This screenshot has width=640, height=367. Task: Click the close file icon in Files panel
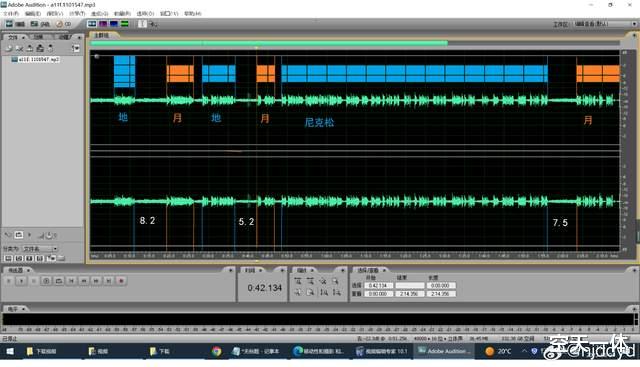pos(19,48)
